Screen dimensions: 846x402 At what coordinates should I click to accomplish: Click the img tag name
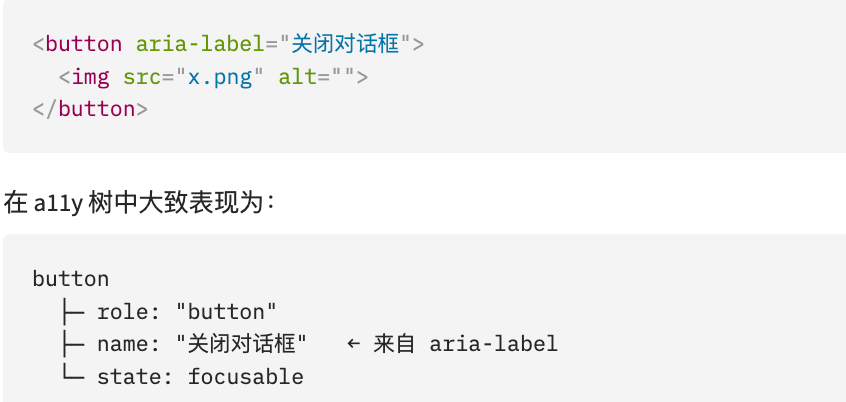(x=90, y=77)
